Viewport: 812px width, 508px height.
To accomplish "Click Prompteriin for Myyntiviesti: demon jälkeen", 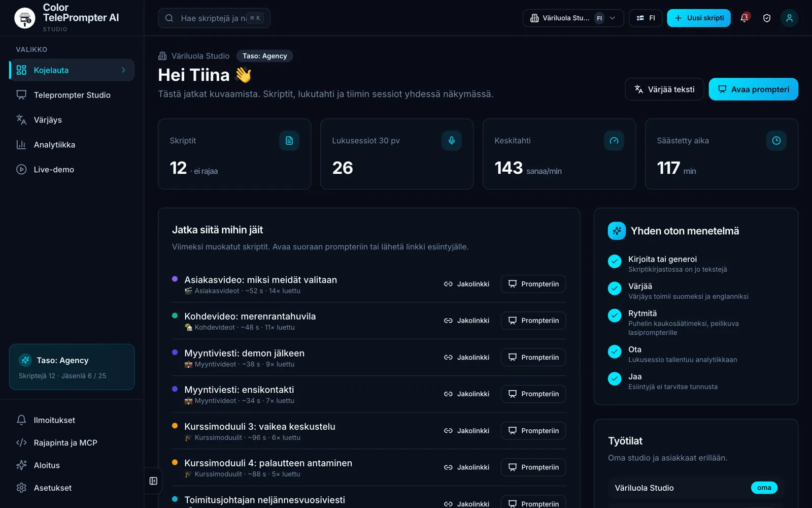I will click(533, 357).
